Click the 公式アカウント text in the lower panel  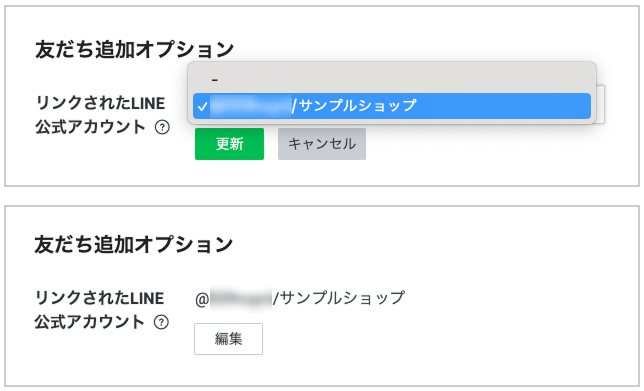(x=90, y=322)
